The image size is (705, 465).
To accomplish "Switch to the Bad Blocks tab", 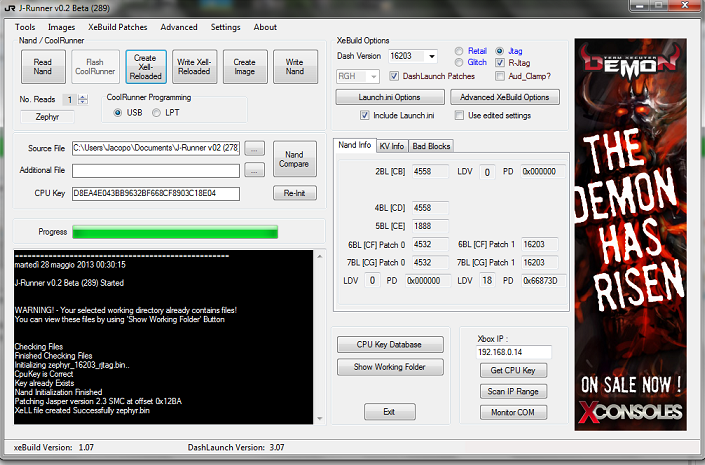I will point(431,146).
